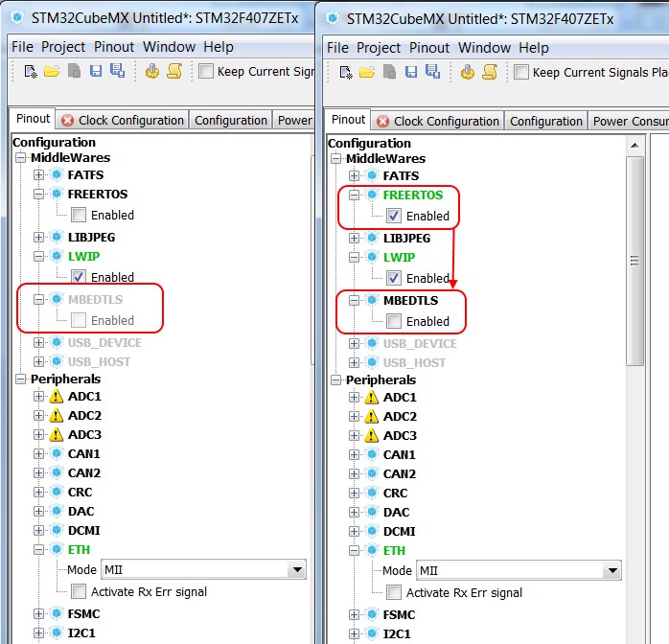The width and height of the screenshot is (669, 644).
Task: Expand LIBJPEG node in left window
Action: [39, 237]
